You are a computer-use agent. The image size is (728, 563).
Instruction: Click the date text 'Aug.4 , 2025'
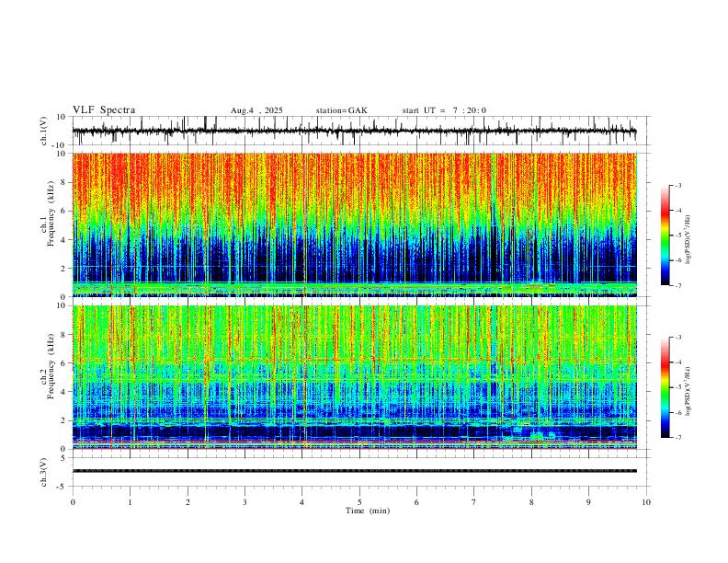point(256,110)
